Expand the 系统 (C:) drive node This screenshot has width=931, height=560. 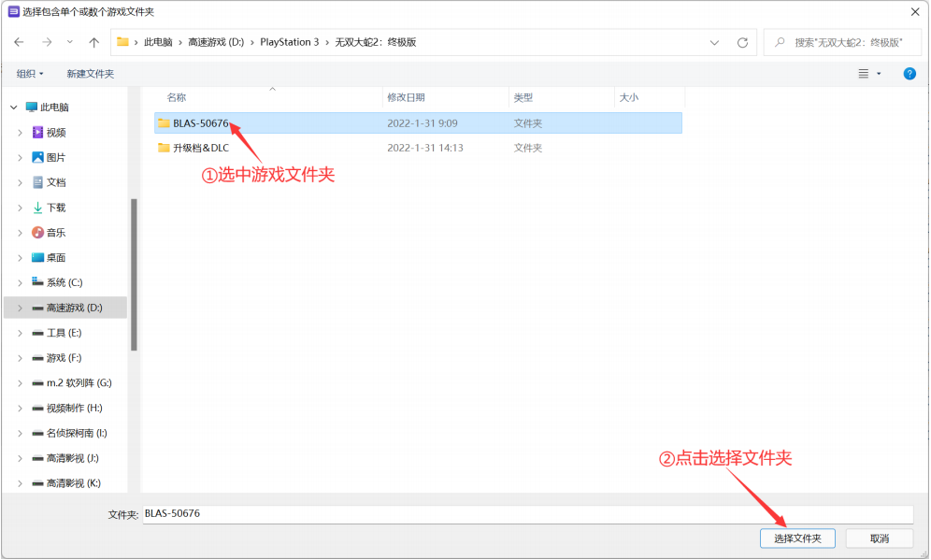tap(20, 282)
